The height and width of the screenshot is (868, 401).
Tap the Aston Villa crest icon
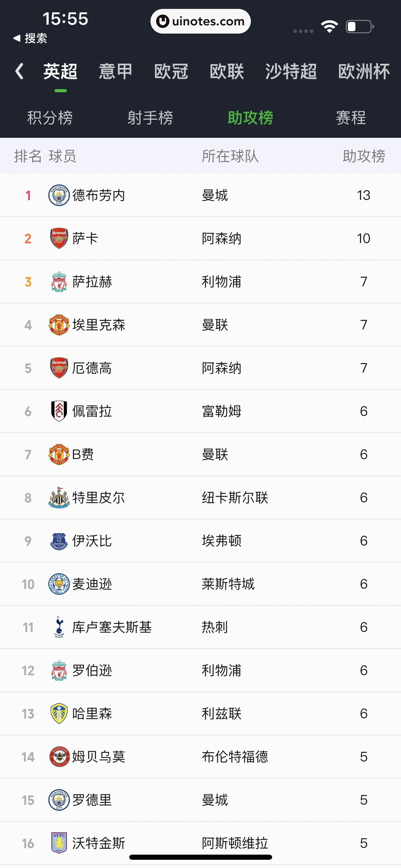tap(59, 843)
